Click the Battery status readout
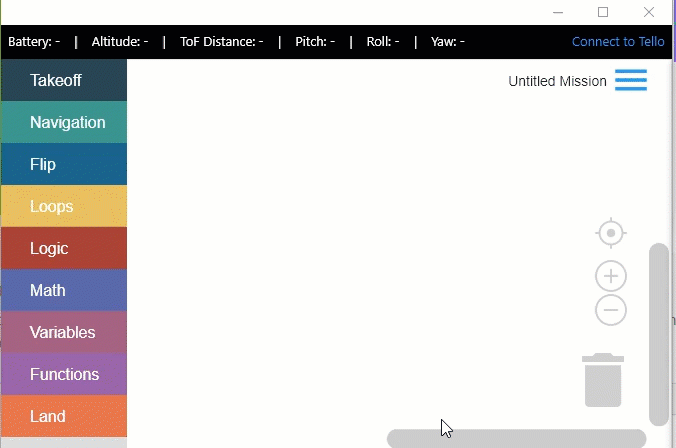The height and width of the screenshot is (448, 676). click(34, 42)
